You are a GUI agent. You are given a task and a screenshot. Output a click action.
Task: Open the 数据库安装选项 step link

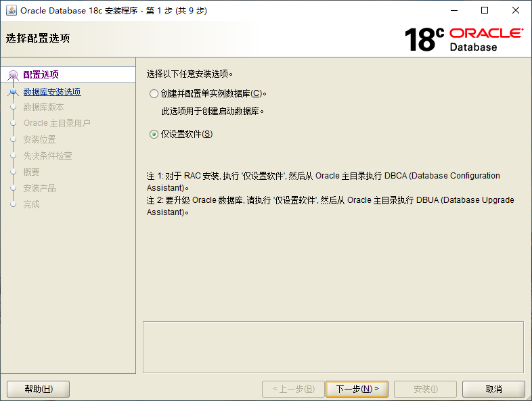pyautogui.click(x=52, y=92)
